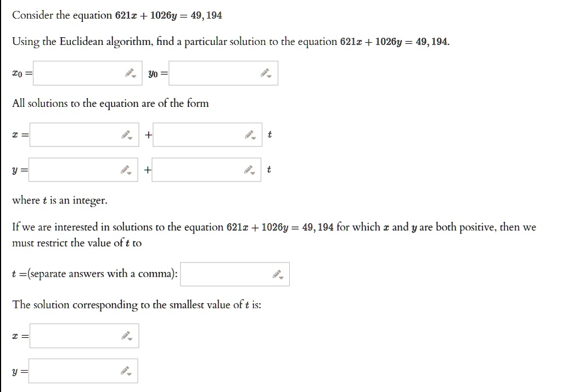
Task: Click the equation 621x + 1026y heading text
Action: 117,15
